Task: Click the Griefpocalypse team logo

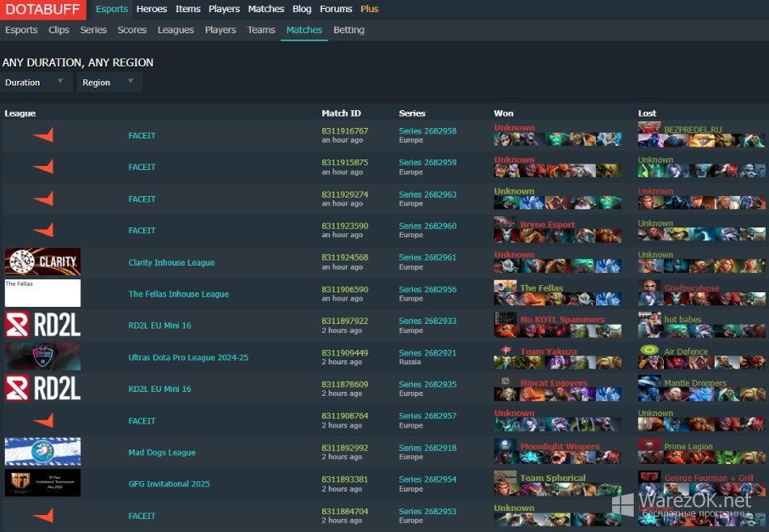Action: click(x=649, y=286)
